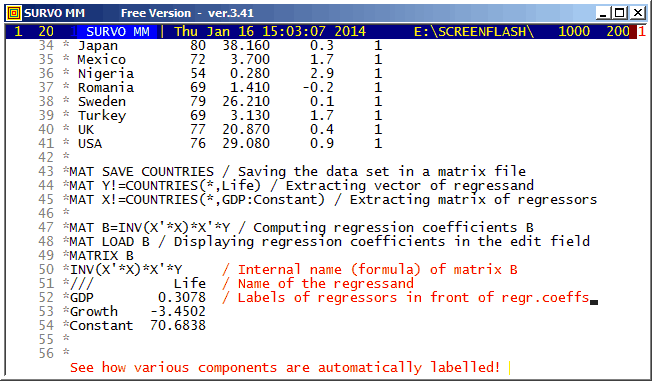Image resolution: width=652 pixels, height=381 pixels.
Task: Click the GDP value 26.210 for Sweden
Action: pyautogui.click(x=246, y=101)
